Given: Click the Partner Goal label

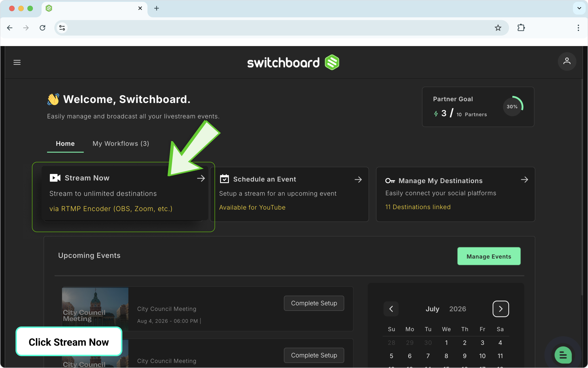Looking at the screenshot, I should [x=453, y=99].
